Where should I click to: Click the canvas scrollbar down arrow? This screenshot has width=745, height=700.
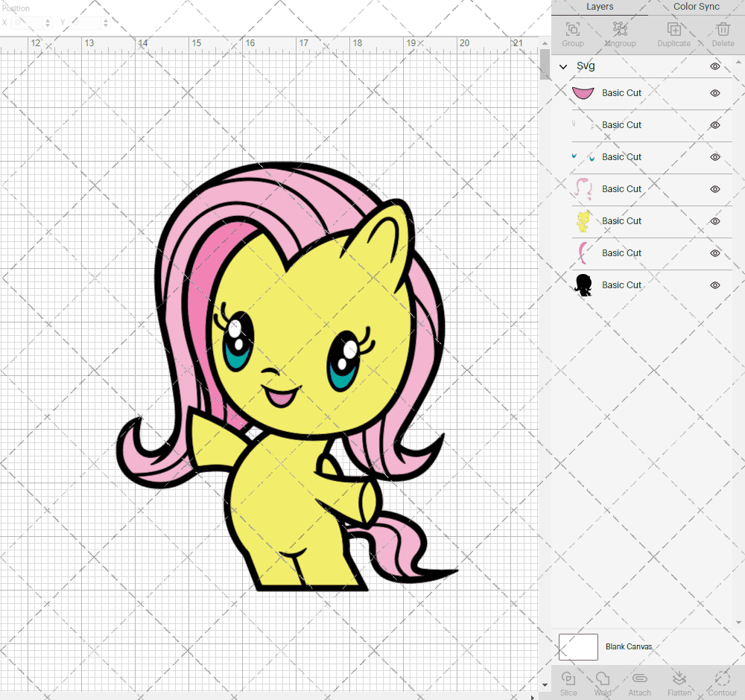pyautogui.click(x=545, y=685)
